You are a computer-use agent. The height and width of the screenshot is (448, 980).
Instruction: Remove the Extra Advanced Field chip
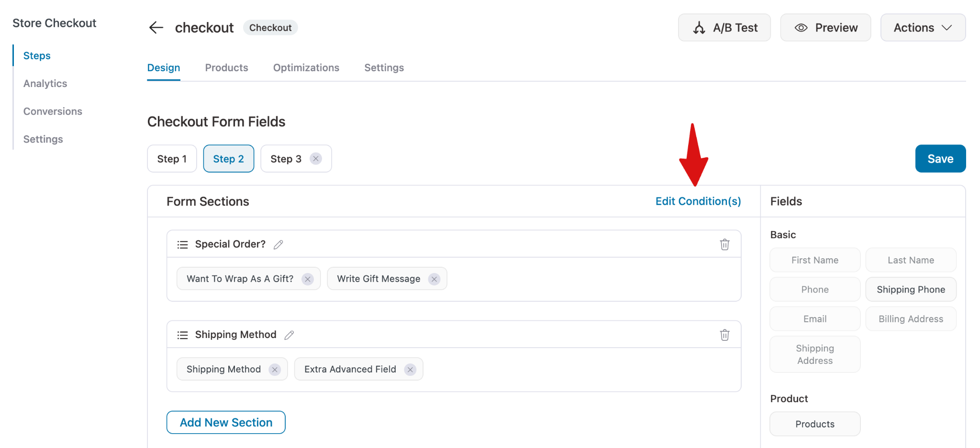click(x=410, y=370)
